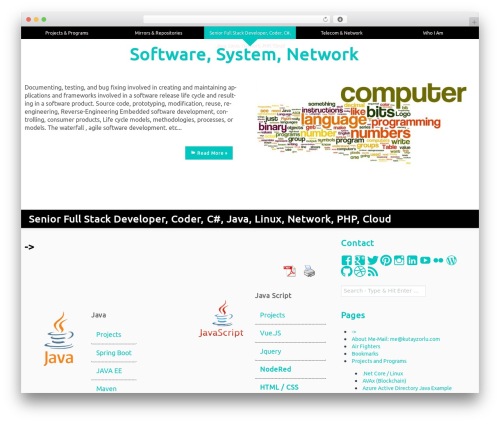Open the Telecom & Network menu

[x=342, y=33]
